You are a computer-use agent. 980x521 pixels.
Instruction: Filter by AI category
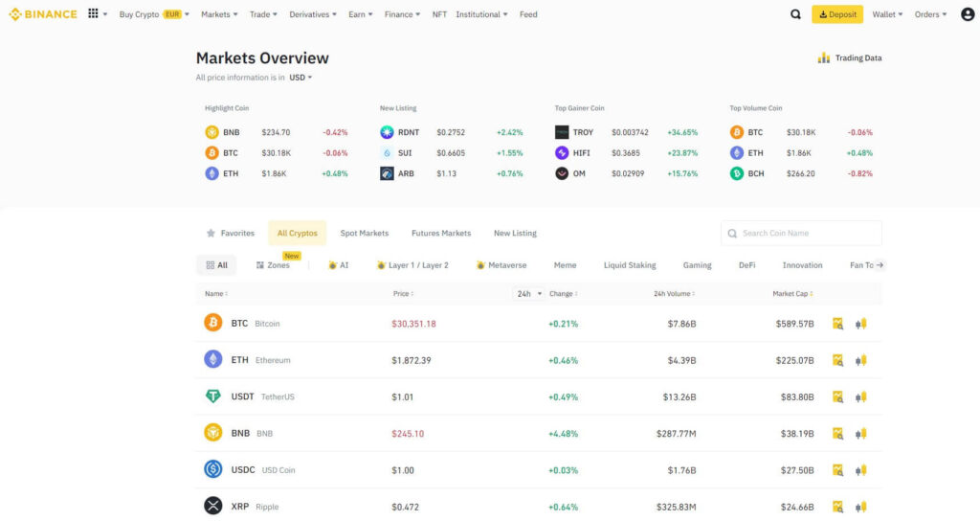pyautogui.click(x=338, y=264)
